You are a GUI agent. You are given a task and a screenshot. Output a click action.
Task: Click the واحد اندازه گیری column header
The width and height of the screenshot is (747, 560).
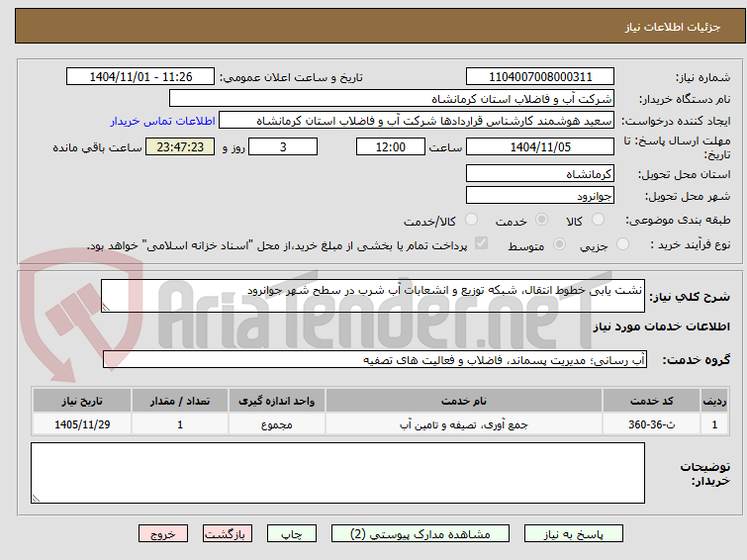[x=277, y=401]
